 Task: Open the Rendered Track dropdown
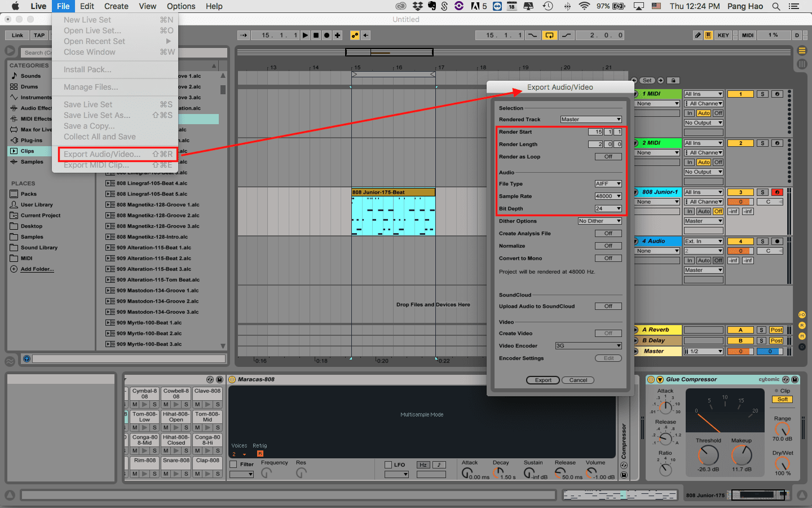[591, 119]
